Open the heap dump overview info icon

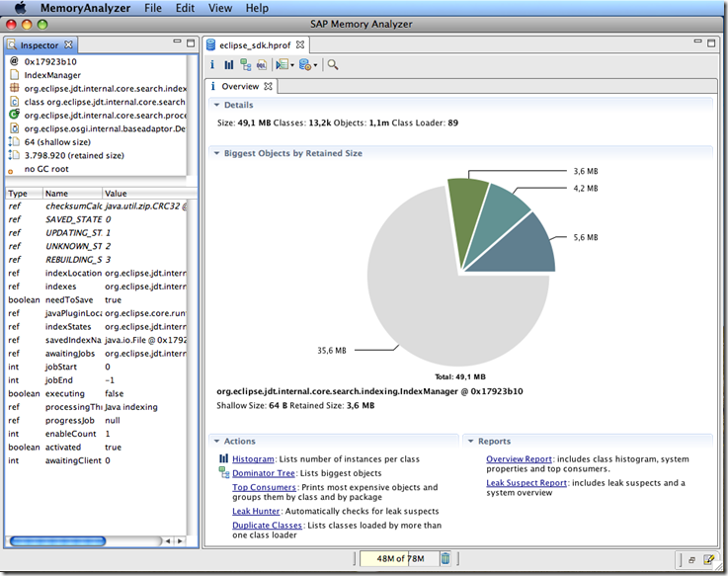pyautogui.click(x=213, y=65)
